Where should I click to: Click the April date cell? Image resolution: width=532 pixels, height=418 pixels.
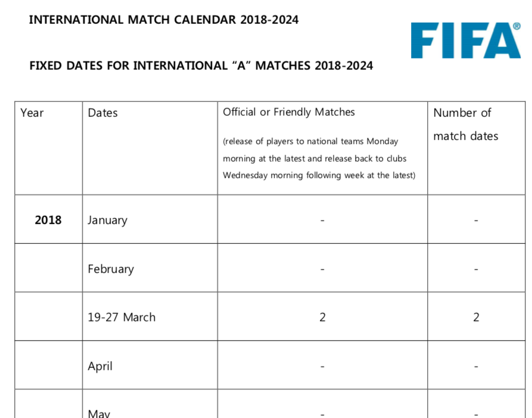99,366
